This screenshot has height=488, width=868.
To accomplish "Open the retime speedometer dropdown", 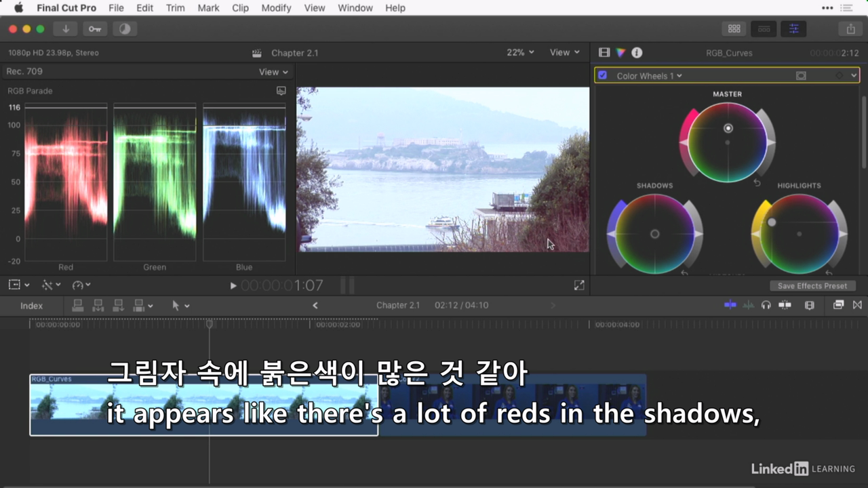I will point(81,285).
